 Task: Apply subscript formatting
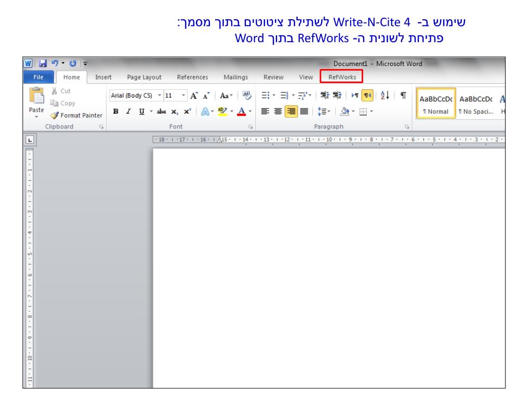(175, 112)
